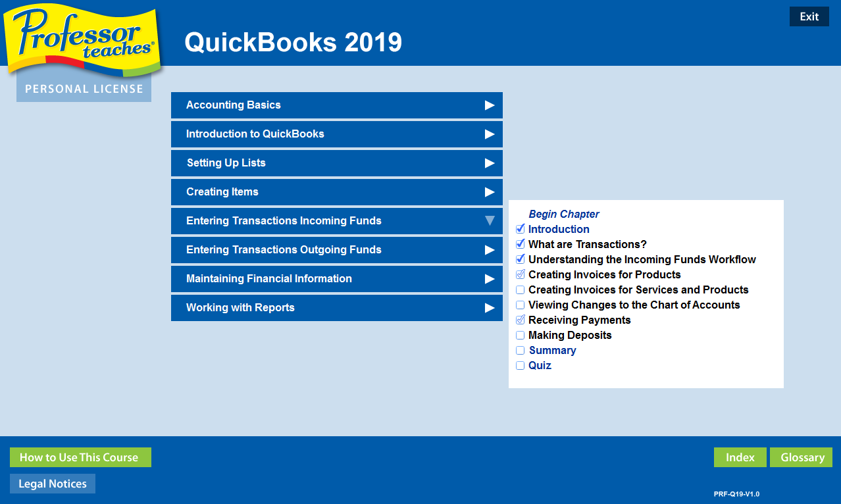Open Working with Reports chapter
The image size is (841, 504).
tap(337, 308)
